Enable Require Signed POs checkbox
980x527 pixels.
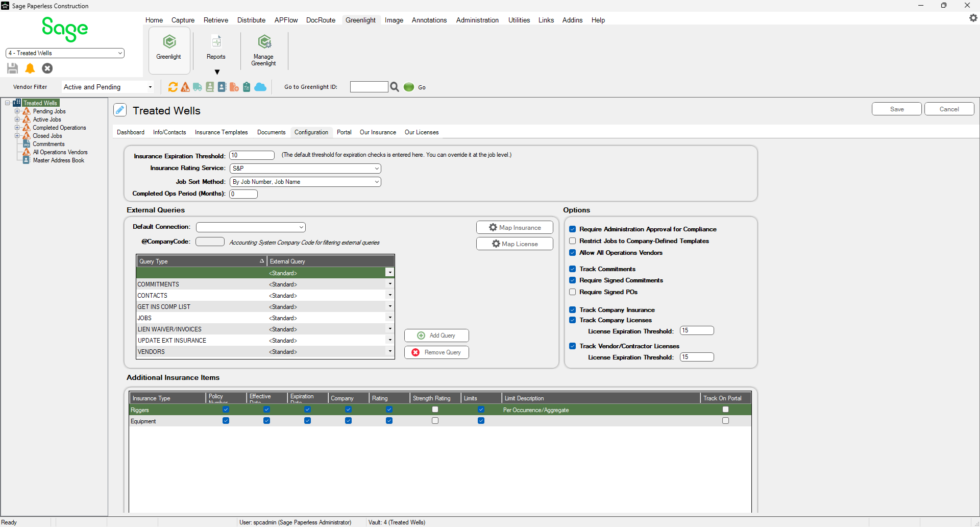pos(573,292)
